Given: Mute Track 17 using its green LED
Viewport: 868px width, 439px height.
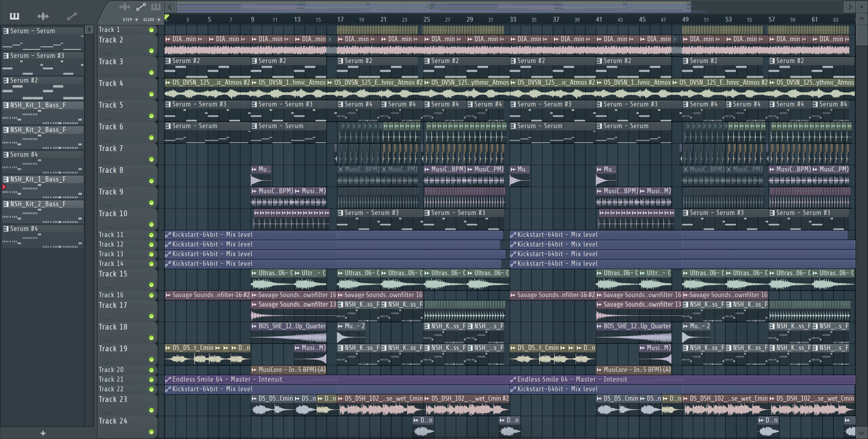Looking at the screenshot, I should coord(152,316).
